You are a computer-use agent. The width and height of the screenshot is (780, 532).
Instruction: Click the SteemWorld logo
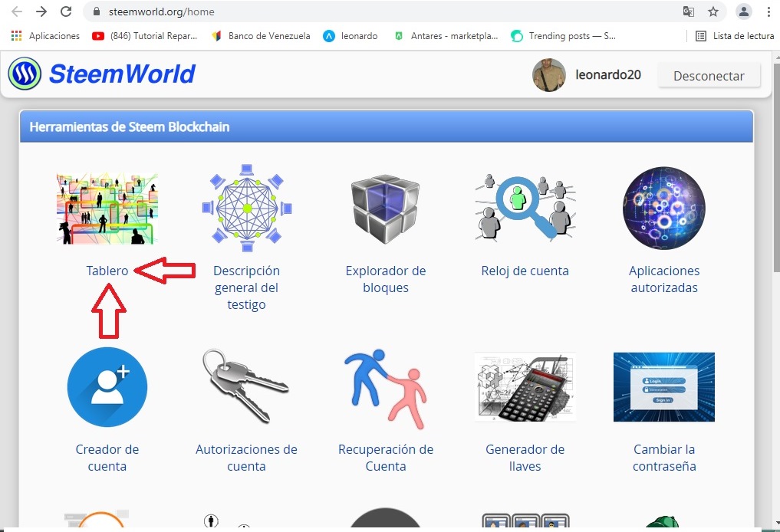point(25,74)
